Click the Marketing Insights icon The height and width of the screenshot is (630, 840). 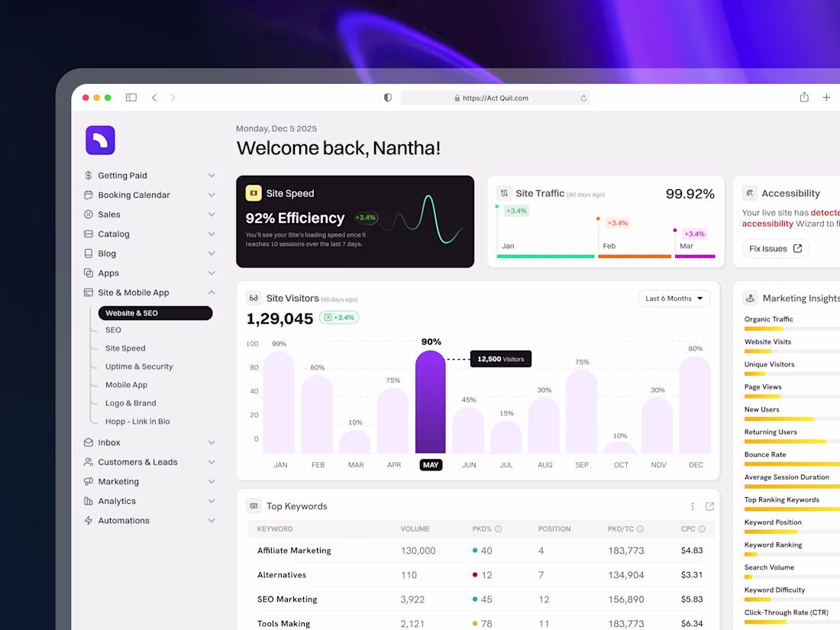[x=750, y=298]
